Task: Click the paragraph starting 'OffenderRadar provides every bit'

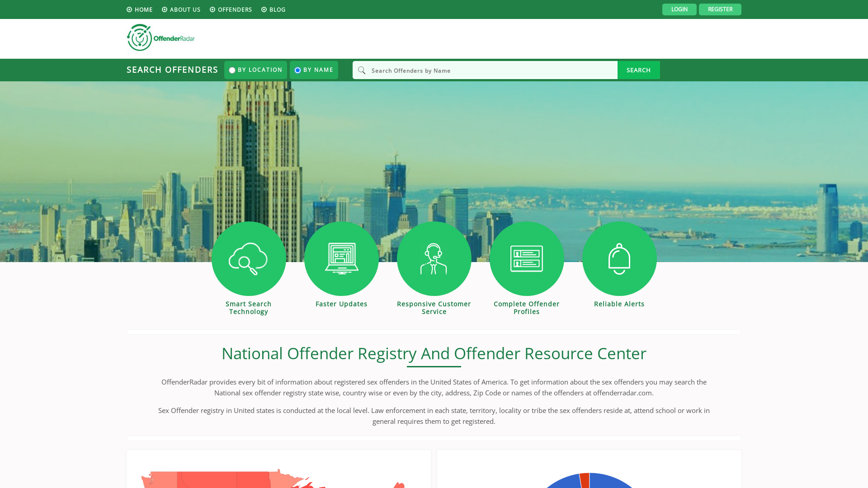Action: [x=434, y=387]
